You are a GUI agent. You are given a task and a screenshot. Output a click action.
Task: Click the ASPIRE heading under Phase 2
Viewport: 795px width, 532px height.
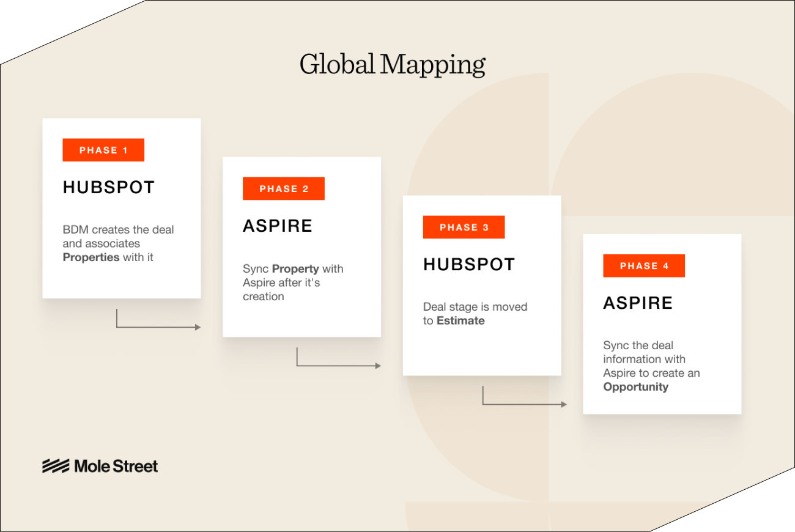(278, 226)
